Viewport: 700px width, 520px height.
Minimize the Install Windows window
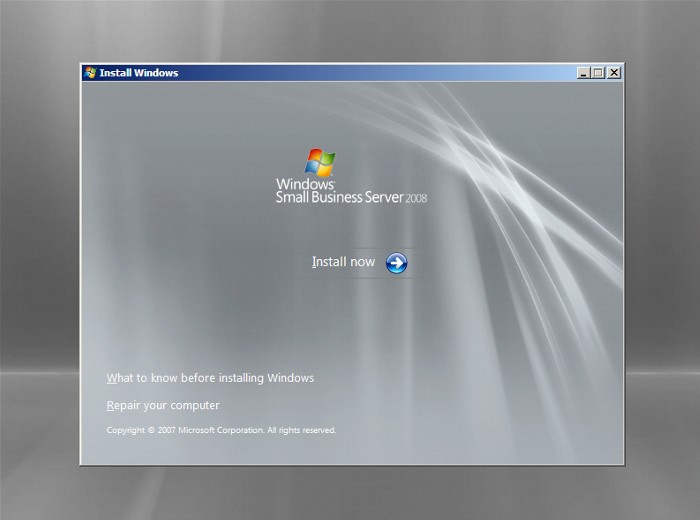583,73
